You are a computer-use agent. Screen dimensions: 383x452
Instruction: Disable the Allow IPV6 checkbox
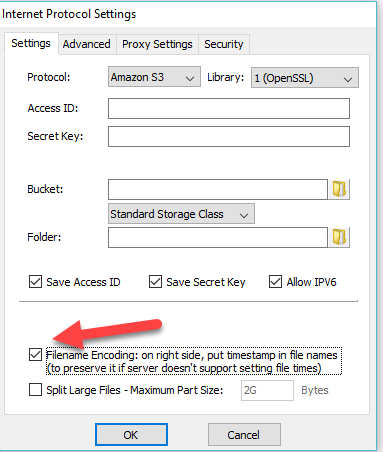click(x=275, y=282)
